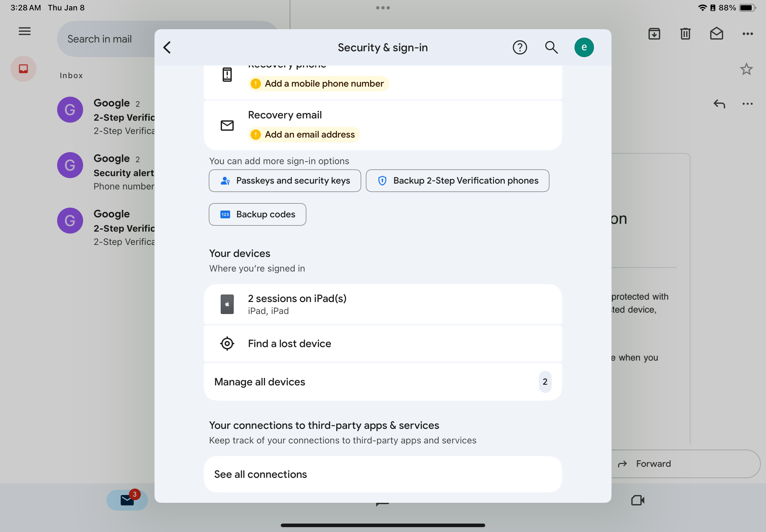This screenshot has height=532, width=766.
Task: Open the green 'e' account avatar
Action: click(x=584, y=47)
